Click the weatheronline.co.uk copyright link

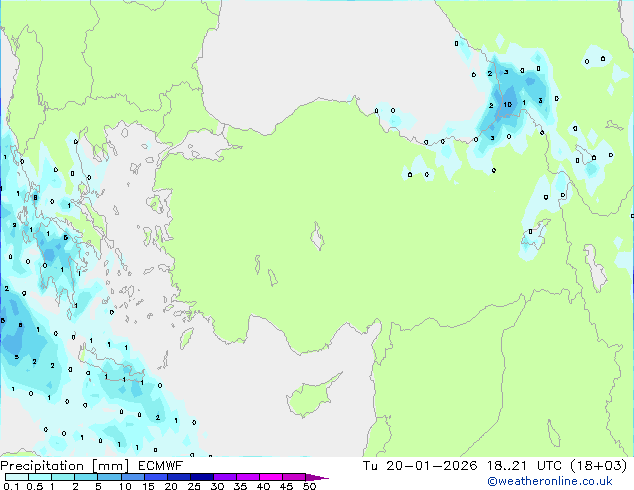[550, 481]
